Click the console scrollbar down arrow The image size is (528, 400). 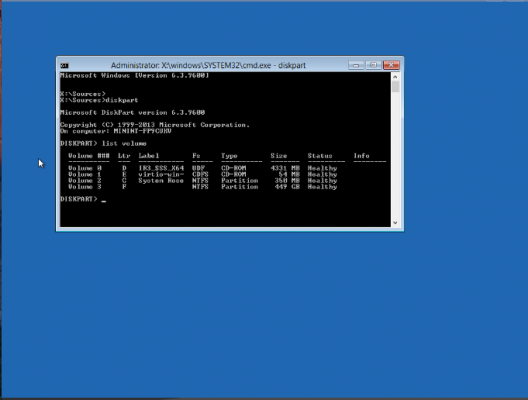[395, 223]
